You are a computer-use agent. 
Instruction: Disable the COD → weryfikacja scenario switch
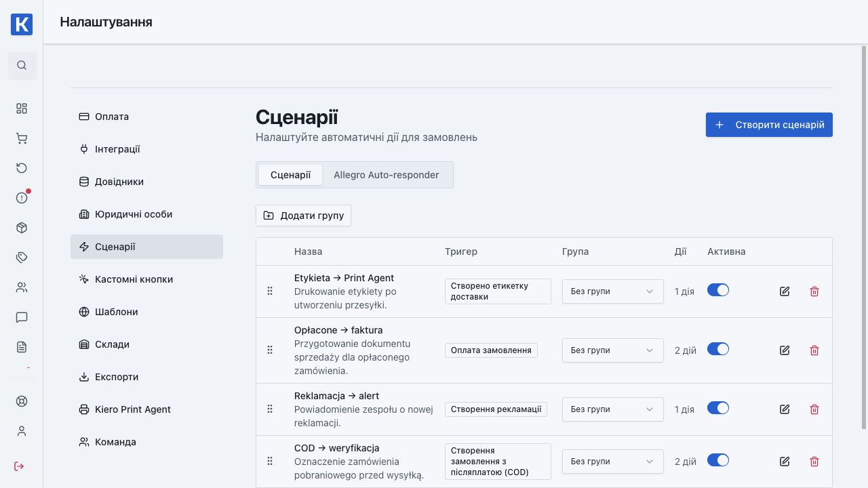[718, 460]
